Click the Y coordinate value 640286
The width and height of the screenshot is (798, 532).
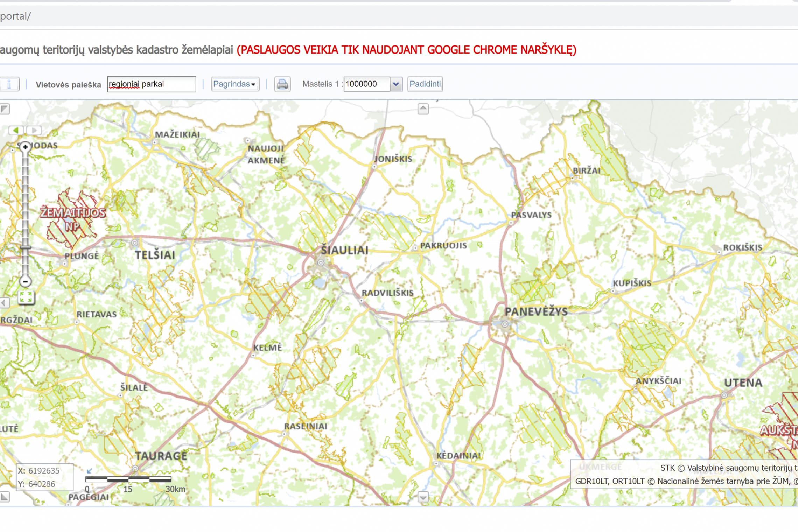41,484
